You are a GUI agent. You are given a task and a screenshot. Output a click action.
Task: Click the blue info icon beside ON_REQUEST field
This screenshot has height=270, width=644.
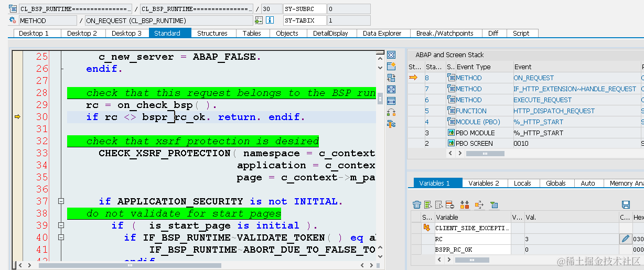[270, 20]
